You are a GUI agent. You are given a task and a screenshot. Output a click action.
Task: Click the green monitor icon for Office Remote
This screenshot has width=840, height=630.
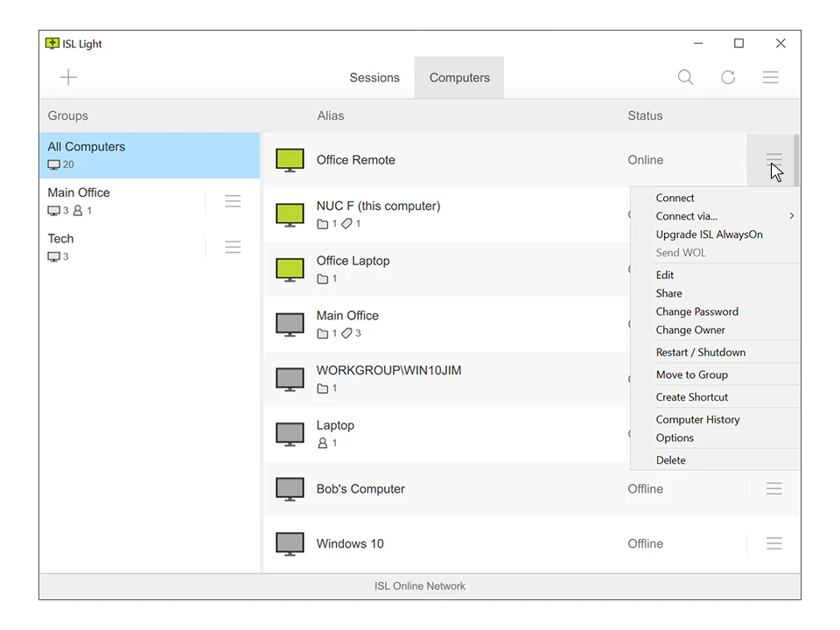click(x=289, y=159)
